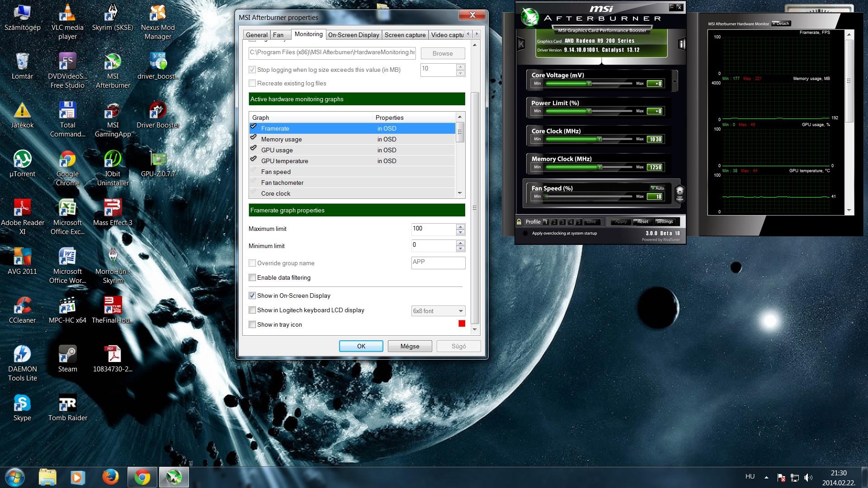
Task: Uncheck the Memory usage graph checkmark
Action: (253, 137)
